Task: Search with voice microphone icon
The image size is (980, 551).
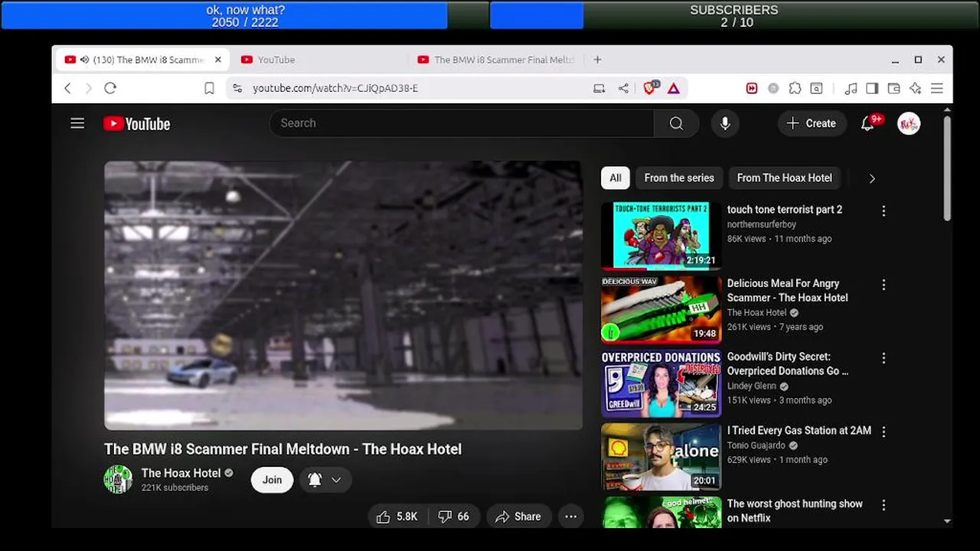Action: pyautogui.click(x=725, y=123)
